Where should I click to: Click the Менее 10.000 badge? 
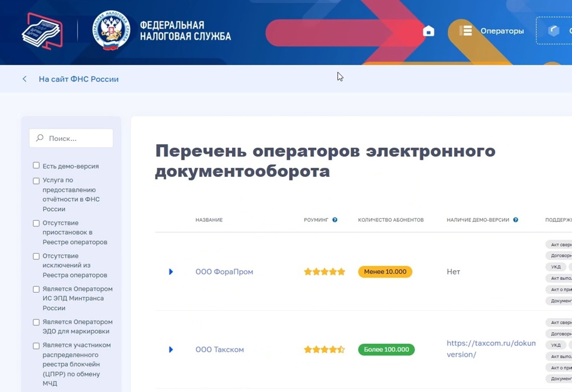385,272
